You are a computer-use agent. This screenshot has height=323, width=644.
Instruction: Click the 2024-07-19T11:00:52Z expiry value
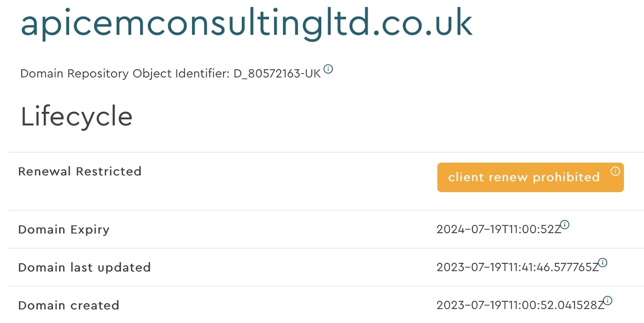(x=498, y=230)
